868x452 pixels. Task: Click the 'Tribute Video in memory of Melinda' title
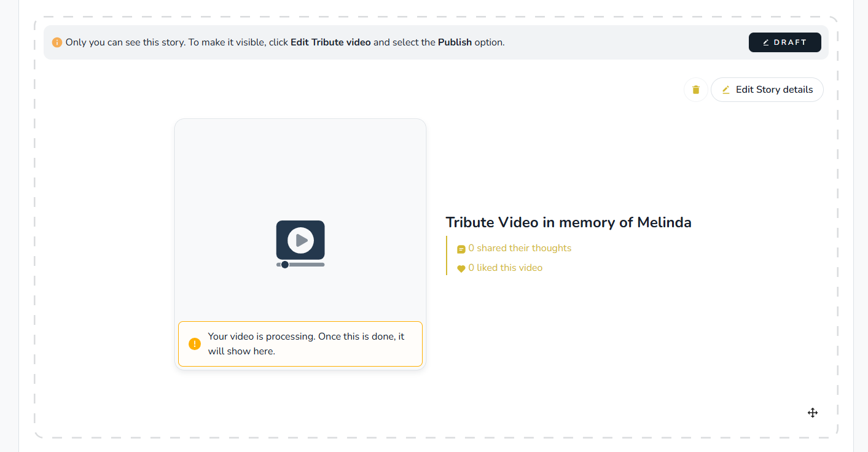568,222
